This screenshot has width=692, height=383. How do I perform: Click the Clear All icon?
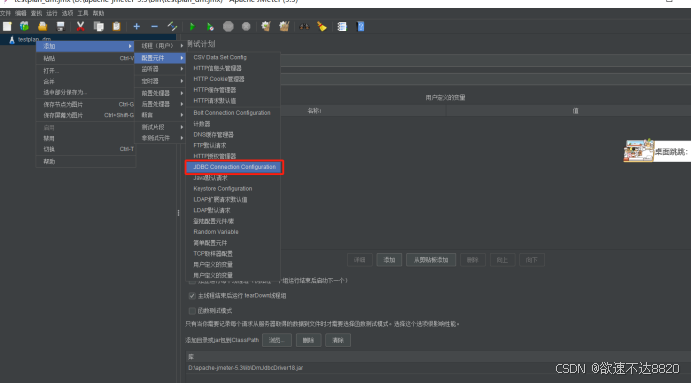coord(284,26)
